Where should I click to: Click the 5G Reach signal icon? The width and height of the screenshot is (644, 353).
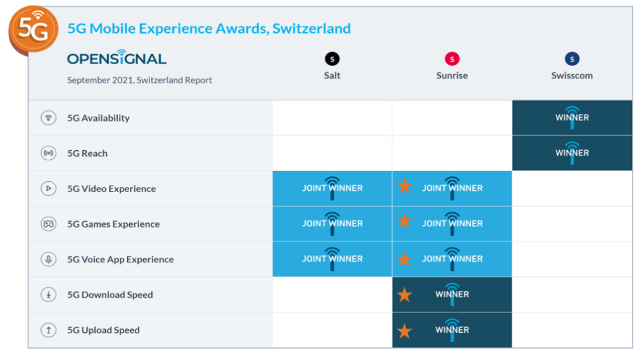[49, 153]
